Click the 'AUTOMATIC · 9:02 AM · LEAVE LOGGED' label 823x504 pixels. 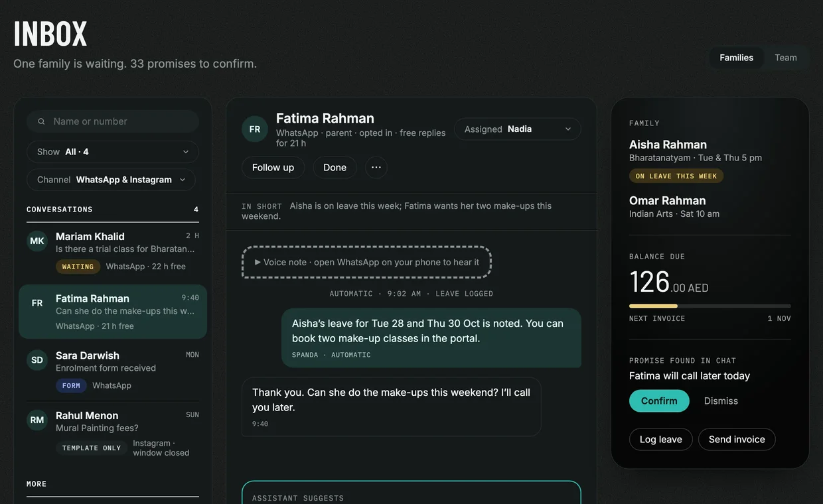click(411, 294)
